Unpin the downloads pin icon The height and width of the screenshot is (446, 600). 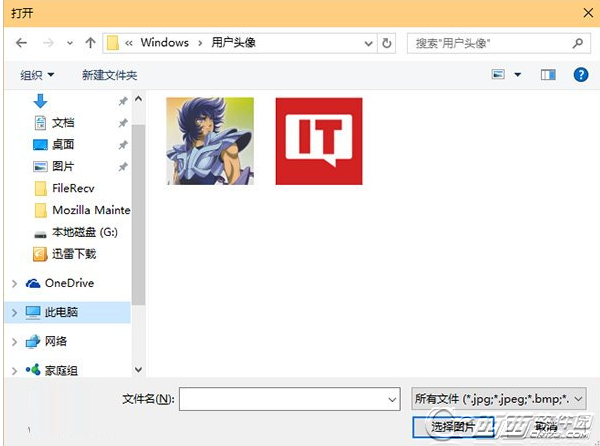pos(122,101)
